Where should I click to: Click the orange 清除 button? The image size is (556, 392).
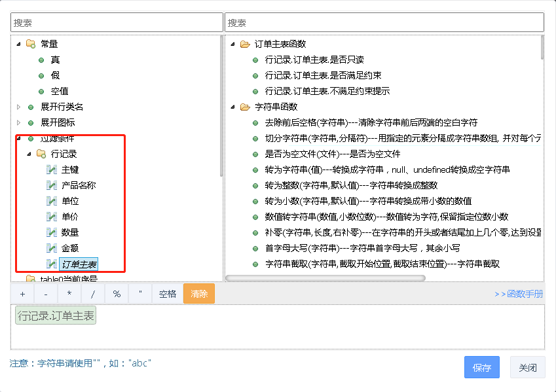198,294
